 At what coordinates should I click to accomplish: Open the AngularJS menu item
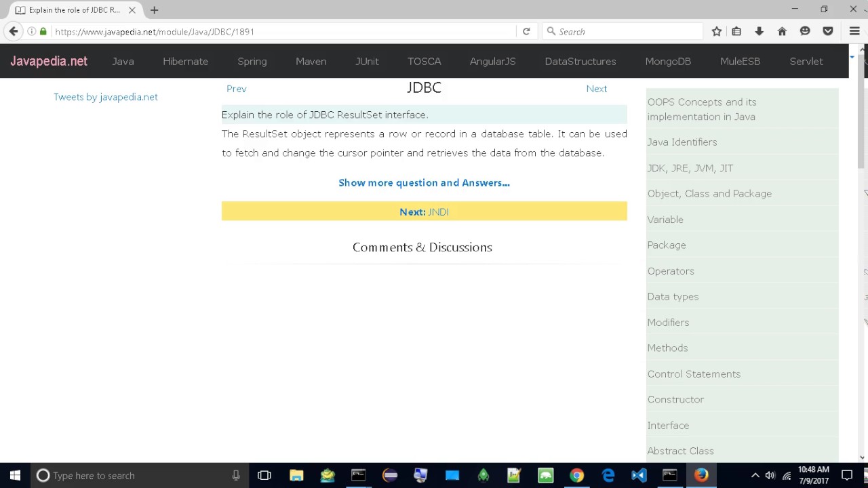tap(492, 61)
